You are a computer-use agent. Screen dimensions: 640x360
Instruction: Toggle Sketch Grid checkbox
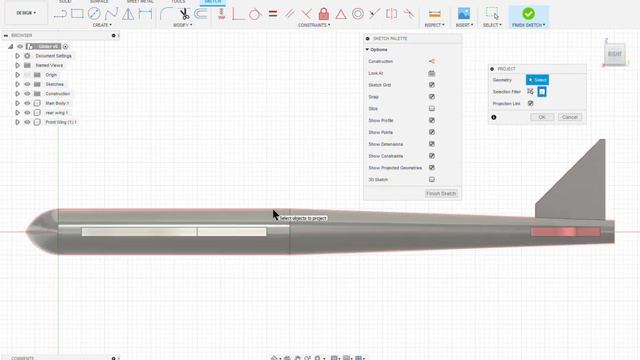pyautogui.click(x=431, y=85)
